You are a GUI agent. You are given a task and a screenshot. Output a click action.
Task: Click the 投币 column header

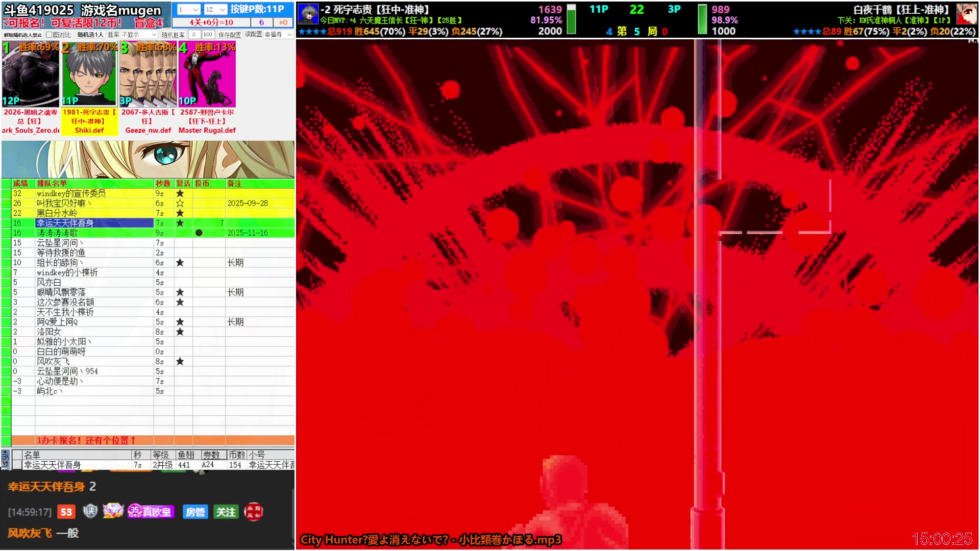(209, 183)
